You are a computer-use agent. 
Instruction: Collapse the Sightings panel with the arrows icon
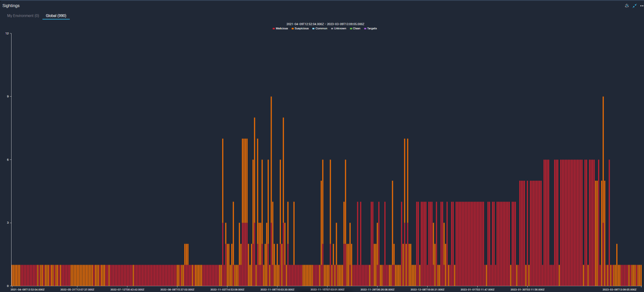click(634, 5)
